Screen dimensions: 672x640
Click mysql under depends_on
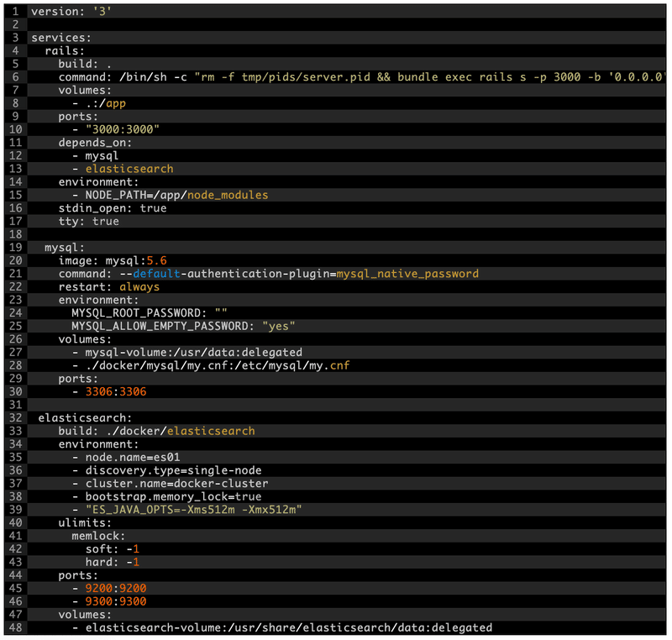click(x=101, y=155)
